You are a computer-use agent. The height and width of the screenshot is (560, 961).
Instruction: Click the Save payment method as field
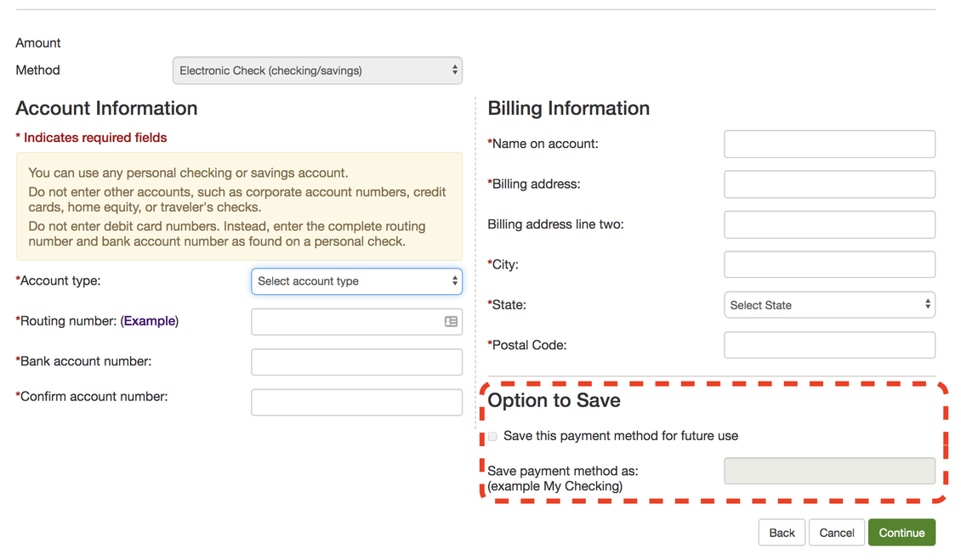pos(829,471)
